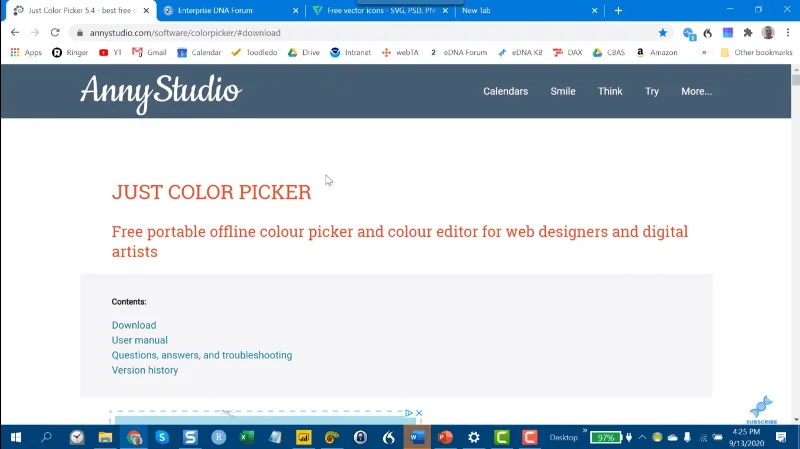Select the Just Color Picker 5.4 tab
Viewport: 800px width, 449px height.
82,10
